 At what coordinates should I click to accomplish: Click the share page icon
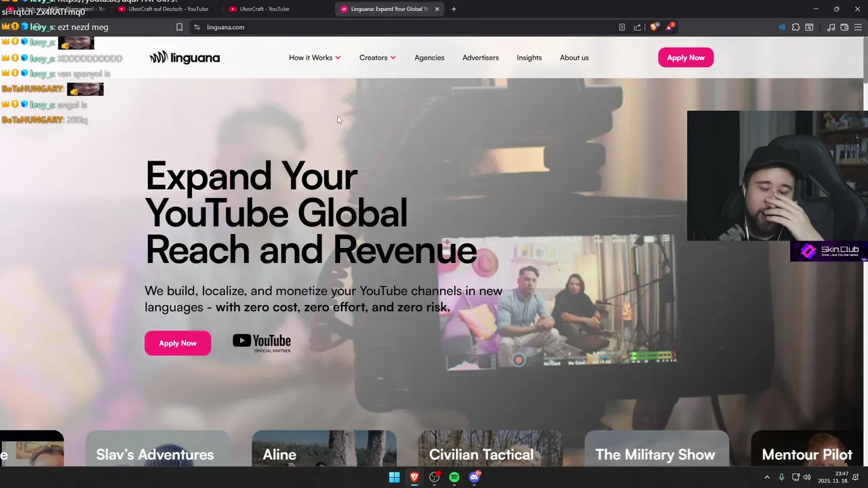click(x=637, y=27)
